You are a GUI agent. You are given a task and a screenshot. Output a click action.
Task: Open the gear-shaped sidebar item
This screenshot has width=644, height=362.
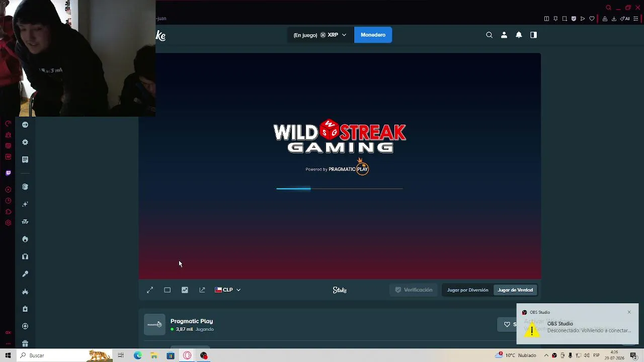(x=25, y=142)
